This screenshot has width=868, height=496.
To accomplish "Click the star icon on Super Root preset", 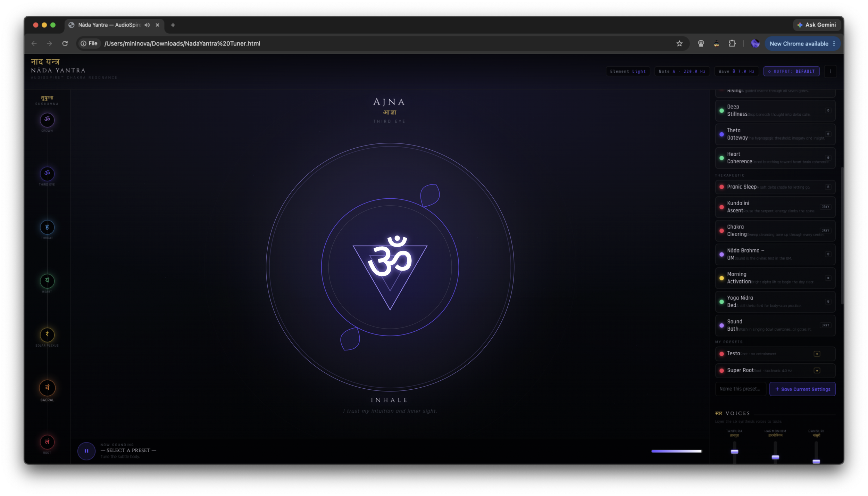I will point(817,370).
